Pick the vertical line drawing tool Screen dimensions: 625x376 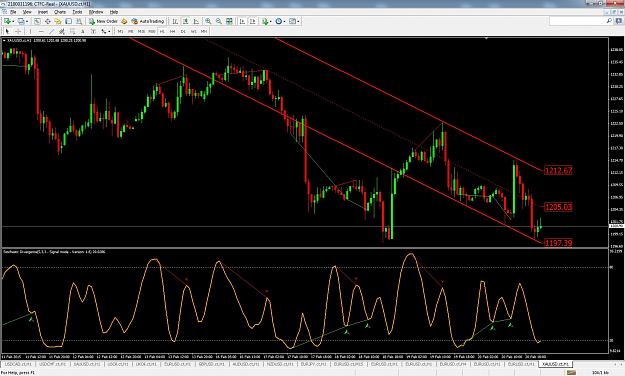[x=30, y=31]
